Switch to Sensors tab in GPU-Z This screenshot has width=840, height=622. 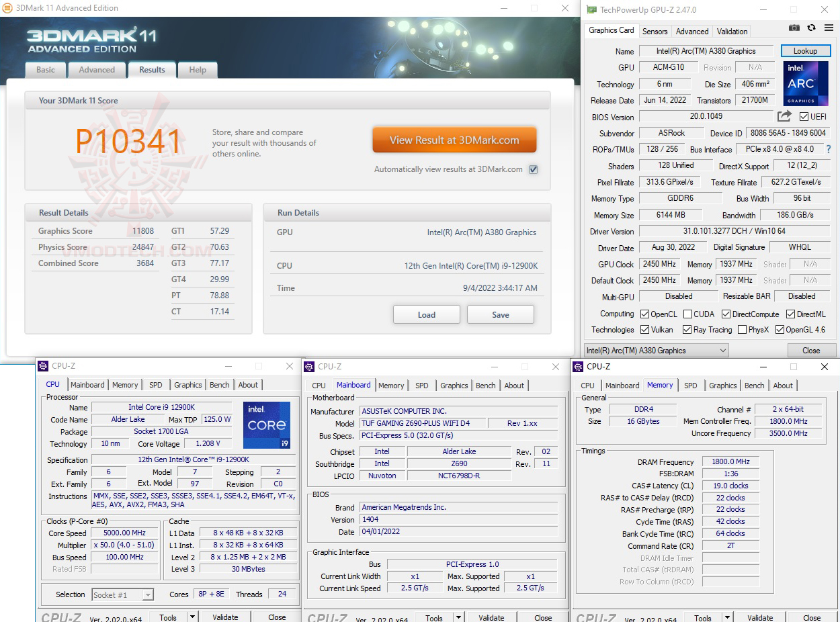pos(655,32)
